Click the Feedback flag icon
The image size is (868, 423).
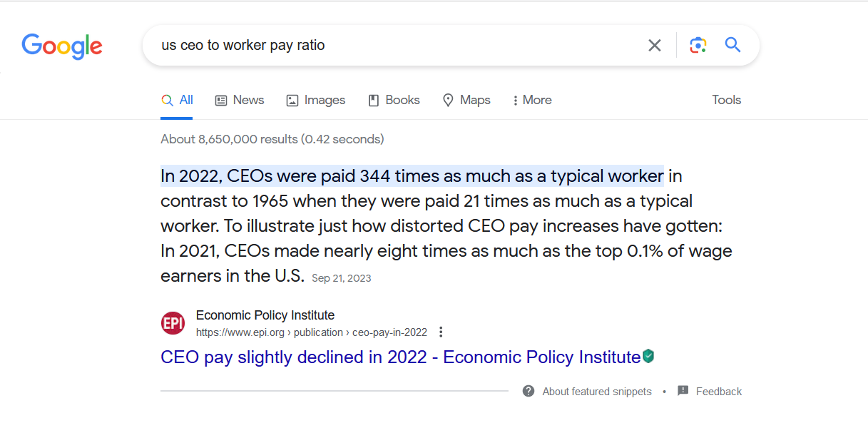coord(683,391)
